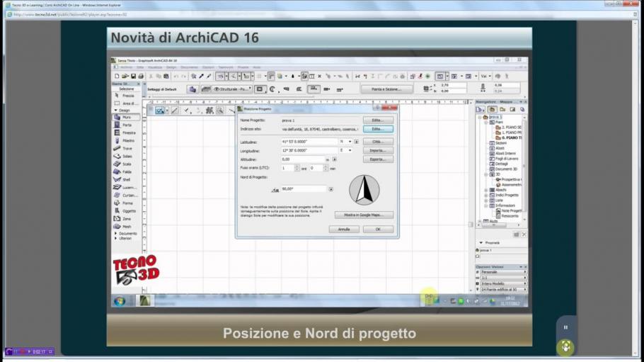644x362 pixels.
Task: Select the Curtain wall tool
Action: [126, 196]
